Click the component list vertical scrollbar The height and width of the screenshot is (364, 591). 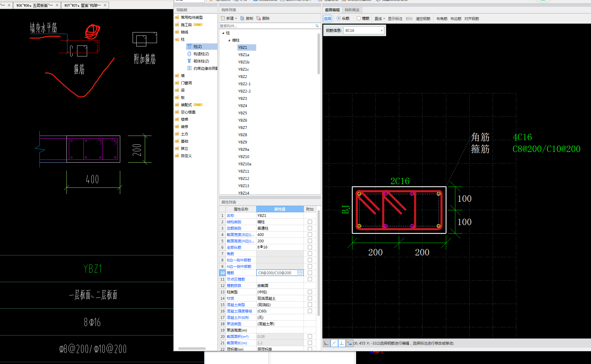(318, 54)
